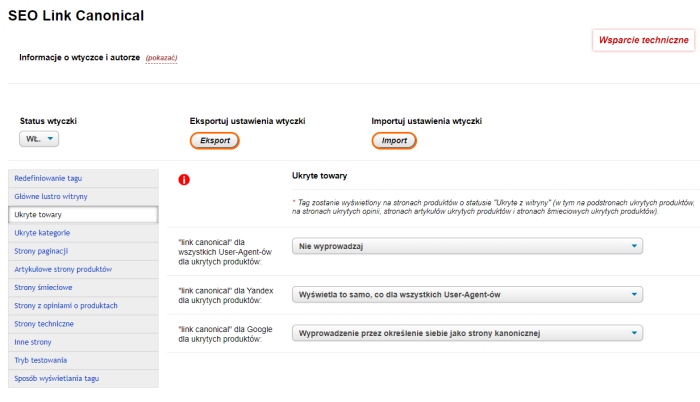Expand dropdown for all User-Agents canonical

click(x=467, y=246)
